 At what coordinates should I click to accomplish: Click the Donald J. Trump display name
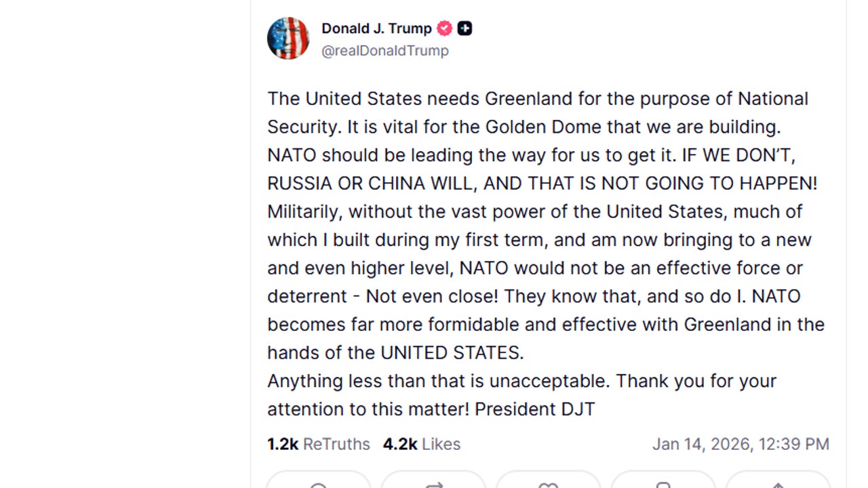click(x=376, y=28)
